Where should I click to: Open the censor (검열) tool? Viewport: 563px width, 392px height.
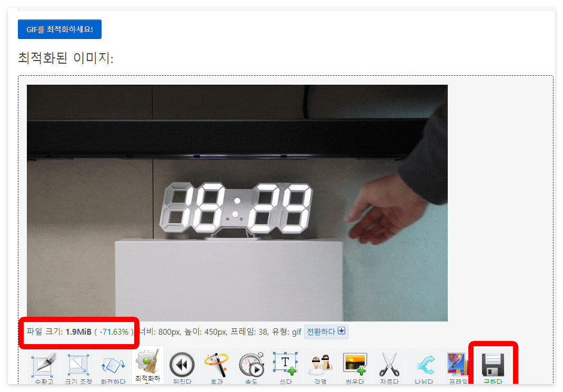[320, 367]
